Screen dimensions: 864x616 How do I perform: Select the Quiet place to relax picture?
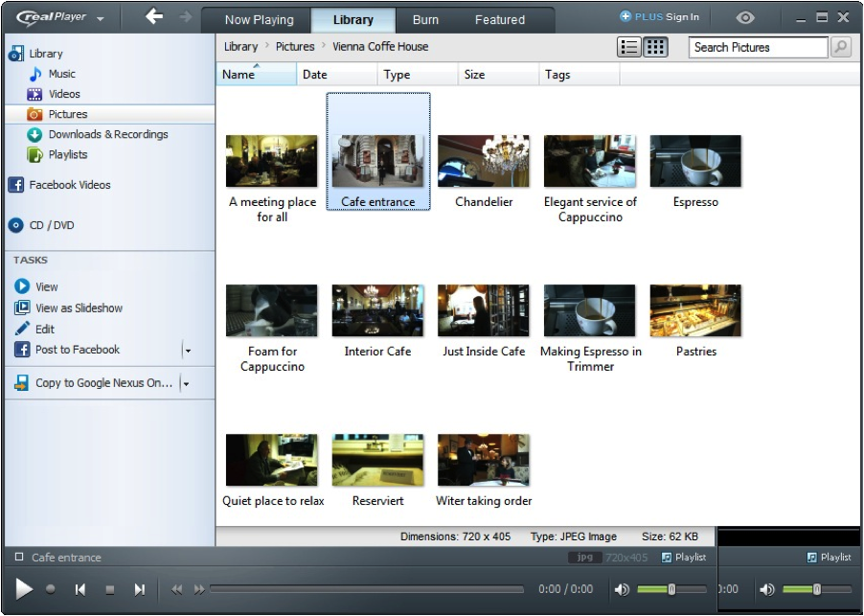tap(272, 460)
